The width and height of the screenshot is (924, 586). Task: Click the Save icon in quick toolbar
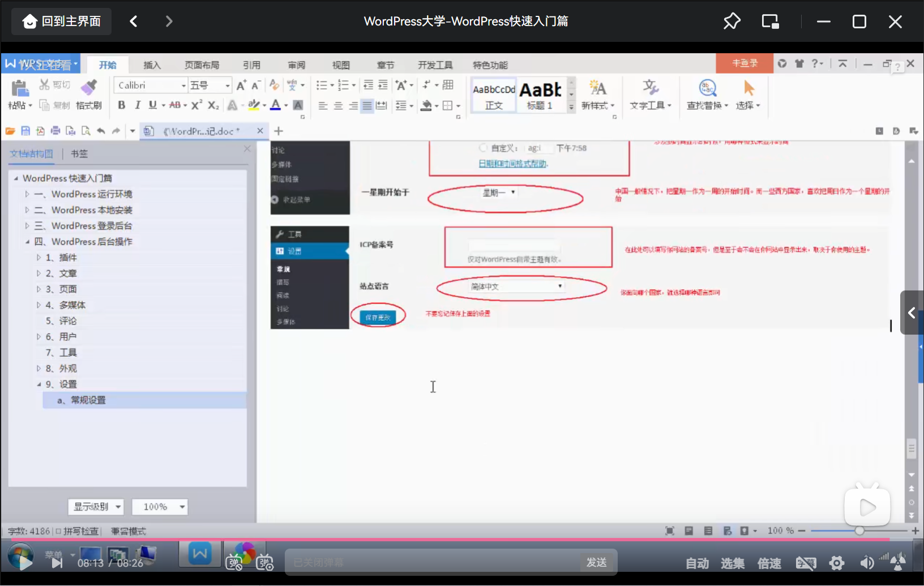25,131
